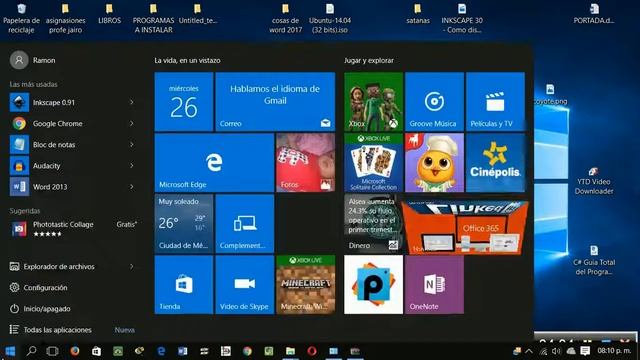Open the network tray icon
The width and height of the screenshot is (640, 360).
coord(543,351)
